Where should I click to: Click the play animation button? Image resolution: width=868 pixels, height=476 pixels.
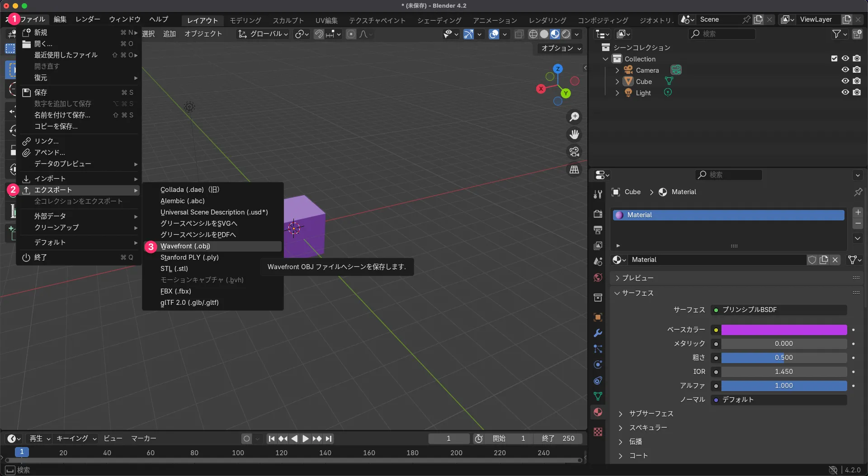[306, 439]
